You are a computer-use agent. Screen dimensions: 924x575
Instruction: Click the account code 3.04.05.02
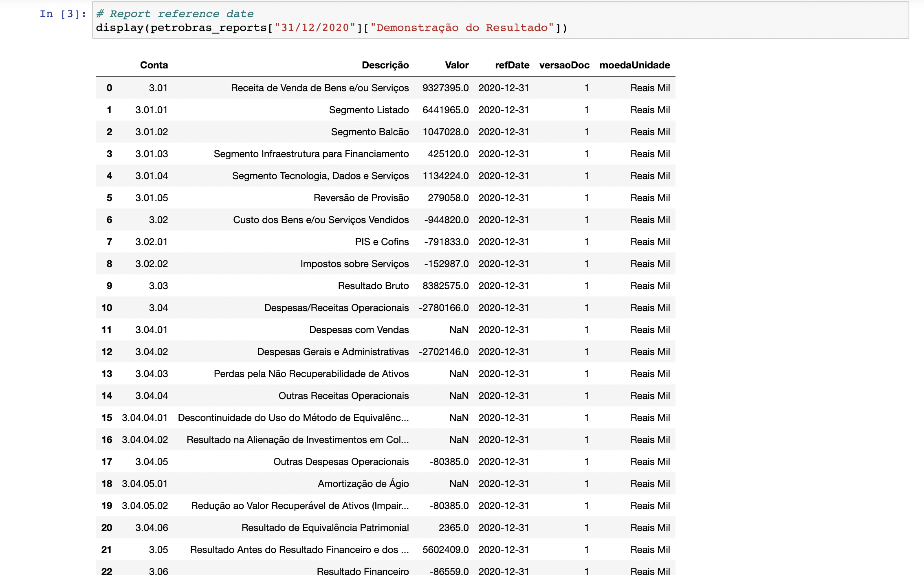click(x=145, y=506)
